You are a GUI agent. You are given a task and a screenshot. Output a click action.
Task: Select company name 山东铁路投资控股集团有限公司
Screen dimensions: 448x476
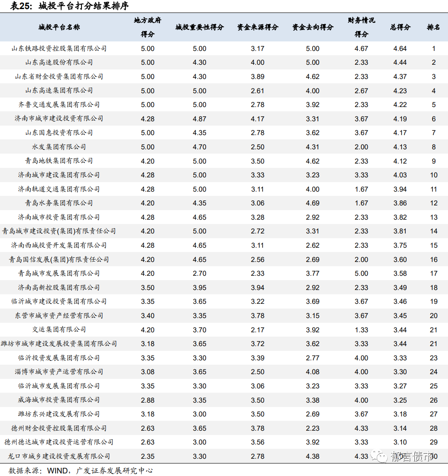pyautogui.click(x=59, y=49)
